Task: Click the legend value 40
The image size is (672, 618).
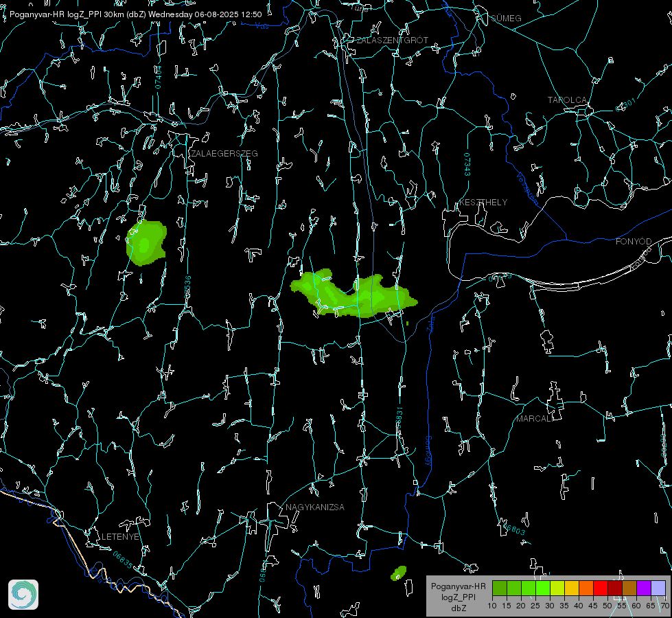Action: click(x=578, y=606)
